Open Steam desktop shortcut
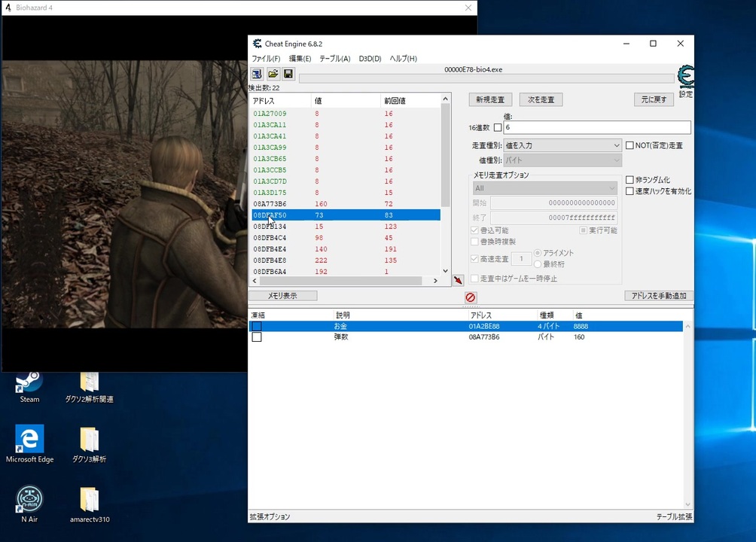This screenshot has width=756, height=542. [29, 387]
